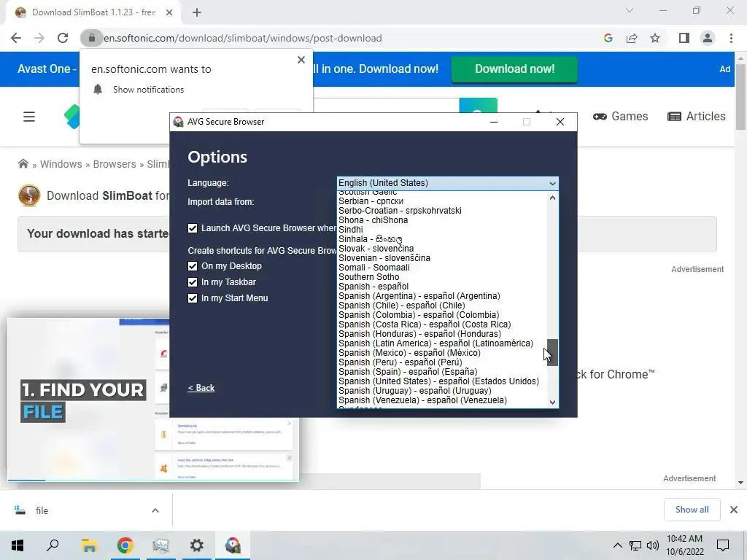The image size is (747, 560).
Task: Close the downloads bar
Action: [734, 510]
